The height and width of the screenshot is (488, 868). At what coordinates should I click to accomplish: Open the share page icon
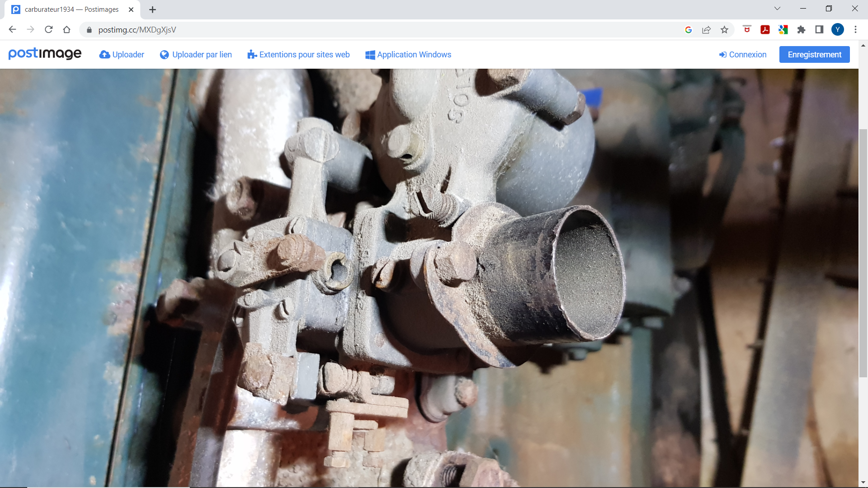706,30
